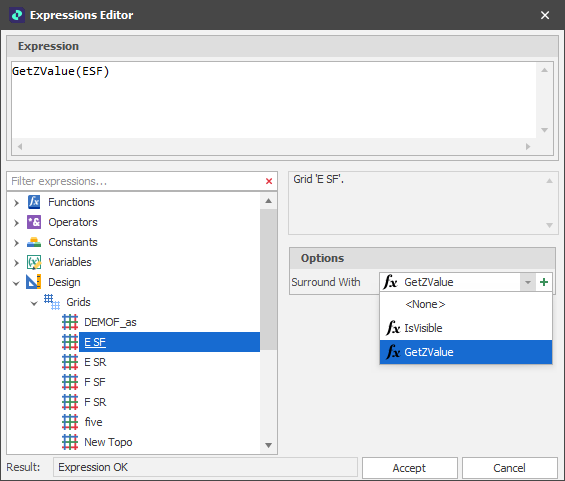Image resolution: width=565 pixels, height=481 pixels.
Task: Expand the Functions tree node
Action: pyautogui.click(x=16, y=203)
